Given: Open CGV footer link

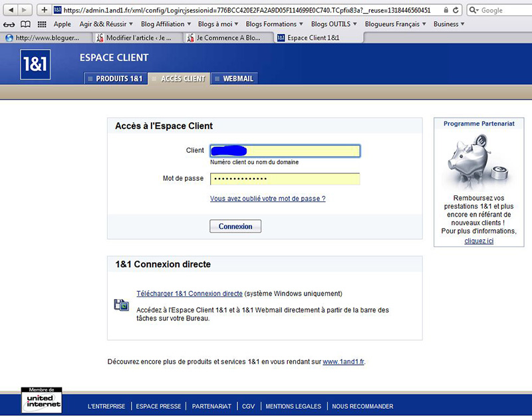Looking at the screenshot, I should click(x=248, y=406).
